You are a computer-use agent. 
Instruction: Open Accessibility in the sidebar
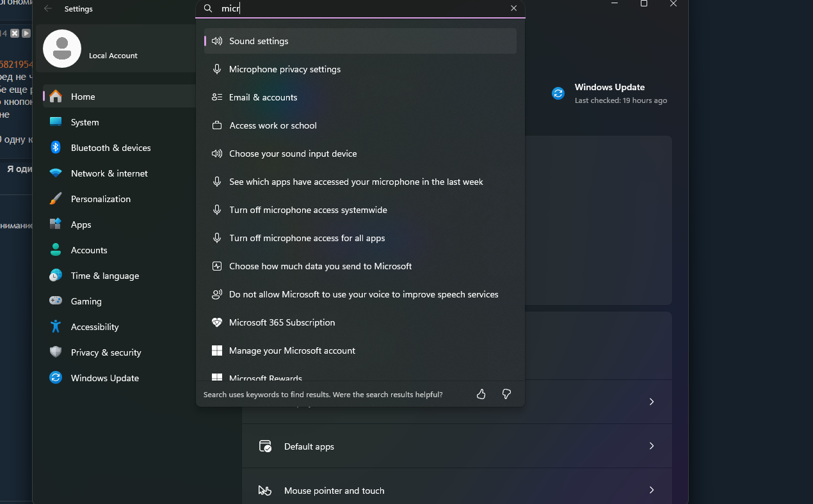tap(119, 327)
